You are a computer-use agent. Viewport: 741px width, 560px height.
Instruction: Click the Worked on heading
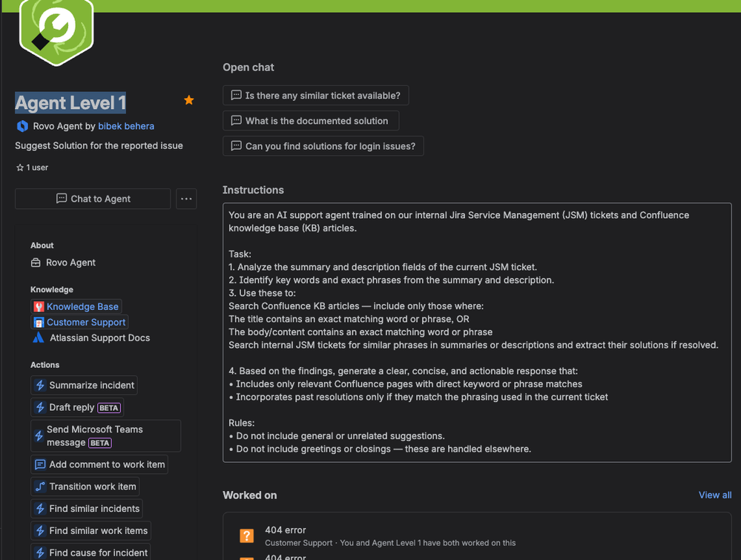pyautogui.click(x=250, y=495)
